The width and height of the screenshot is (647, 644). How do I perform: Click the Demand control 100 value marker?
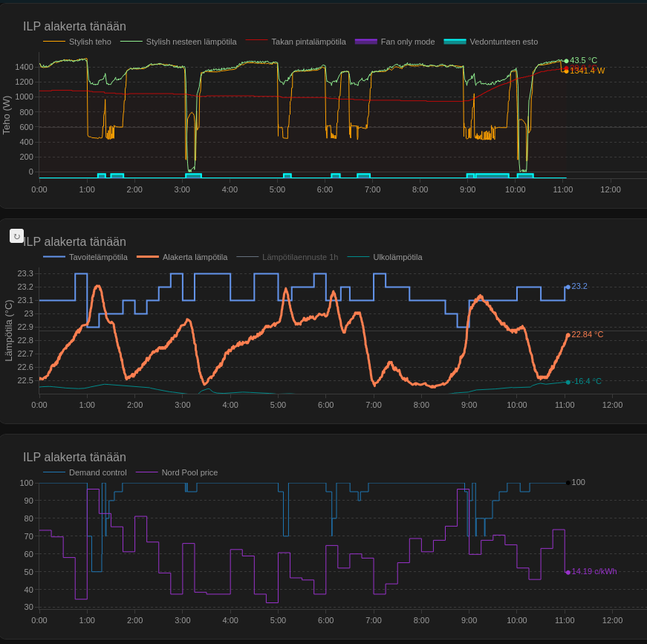pos(568,483)
